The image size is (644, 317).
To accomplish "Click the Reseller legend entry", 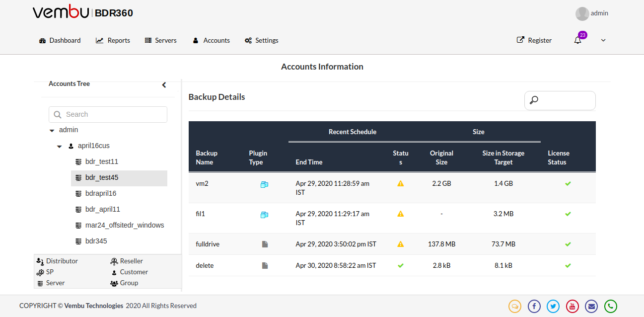I will coord(127,261).
